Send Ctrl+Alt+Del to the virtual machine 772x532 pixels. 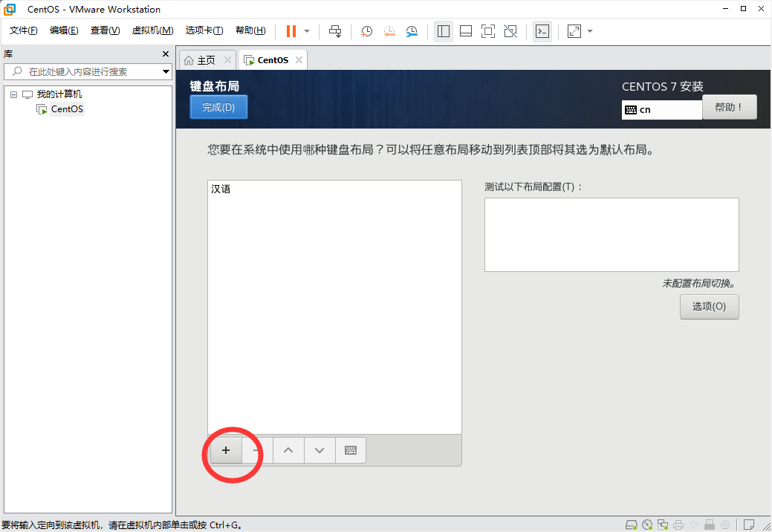tap(335, 31)
